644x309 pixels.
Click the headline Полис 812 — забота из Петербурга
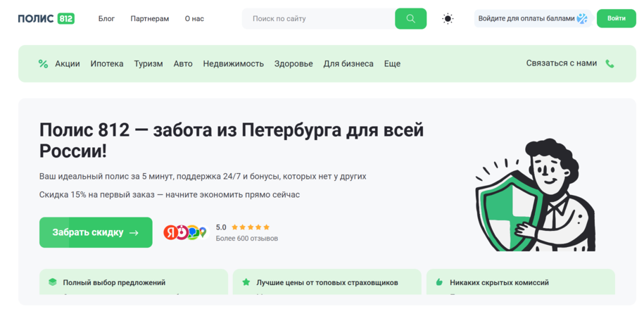coord(232,141)
